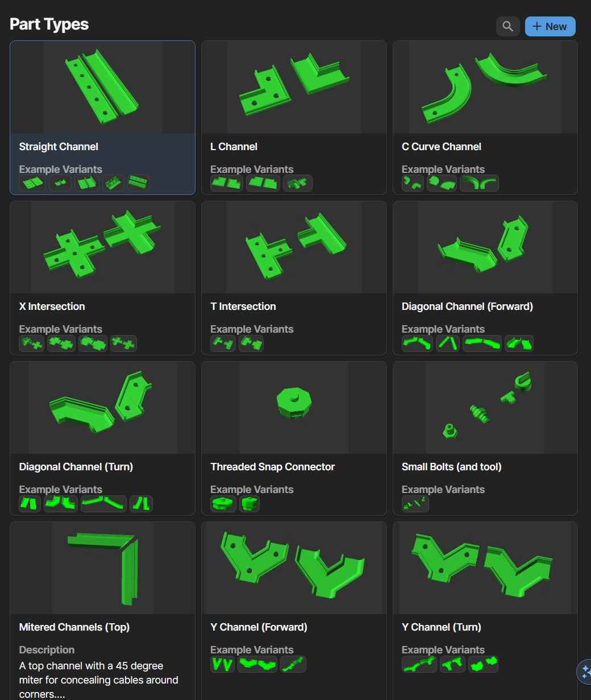This screenshot has width=591, height=700.
Task: Select last Straight Channel example variant
Action: tap(138, 183)
